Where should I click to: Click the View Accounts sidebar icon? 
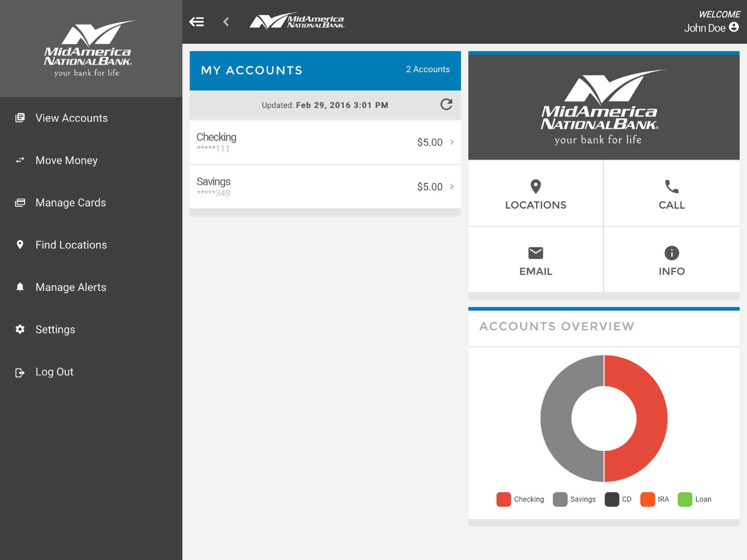(x=20, y=118)
